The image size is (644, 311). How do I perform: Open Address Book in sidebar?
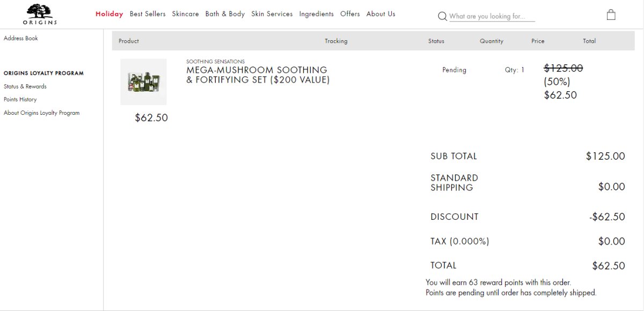point(21,38)
